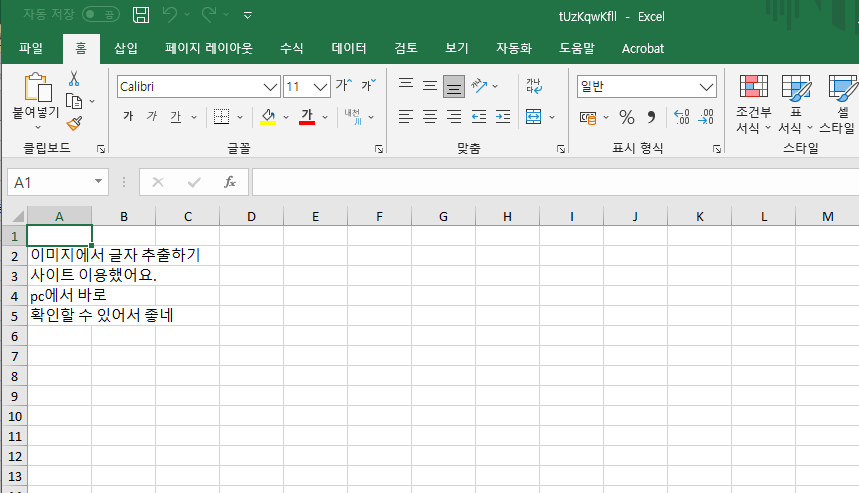Click the Redo arrow icon

click(209, 15)
